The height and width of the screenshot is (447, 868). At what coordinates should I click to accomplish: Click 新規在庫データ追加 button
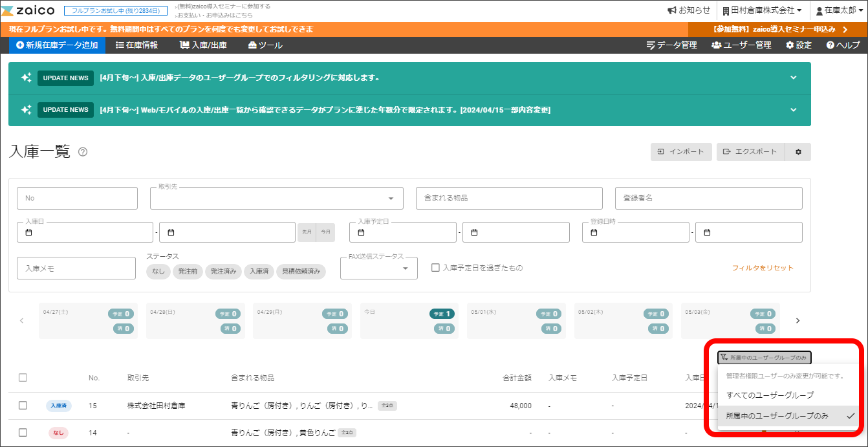(x=57, y=45)
